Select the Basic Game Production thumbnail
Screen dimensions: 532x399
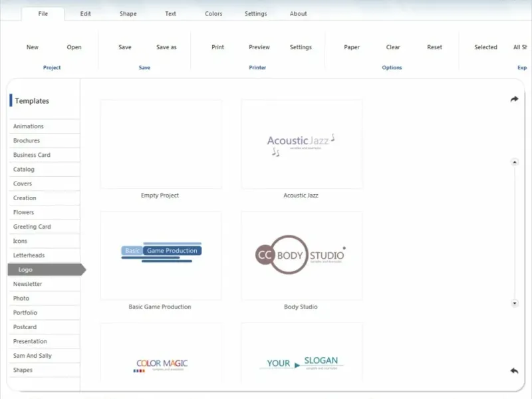(161, 255)
